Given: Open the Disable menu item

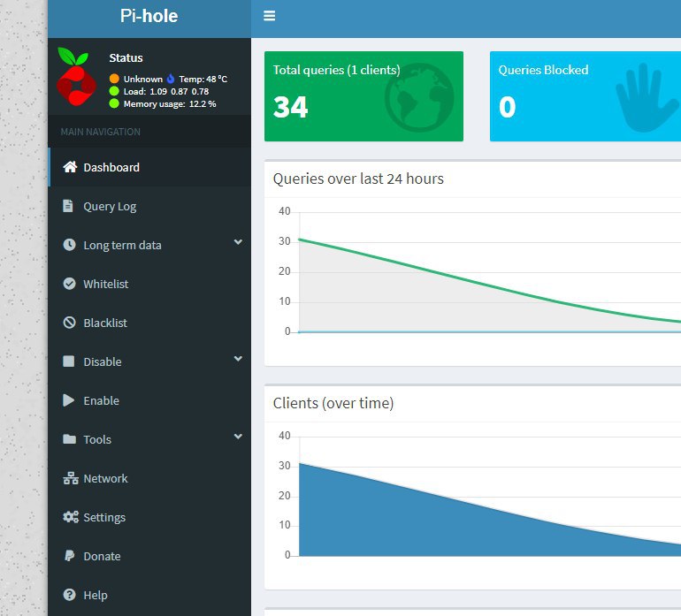Looking at the screenshot, I should pos(149,361).
